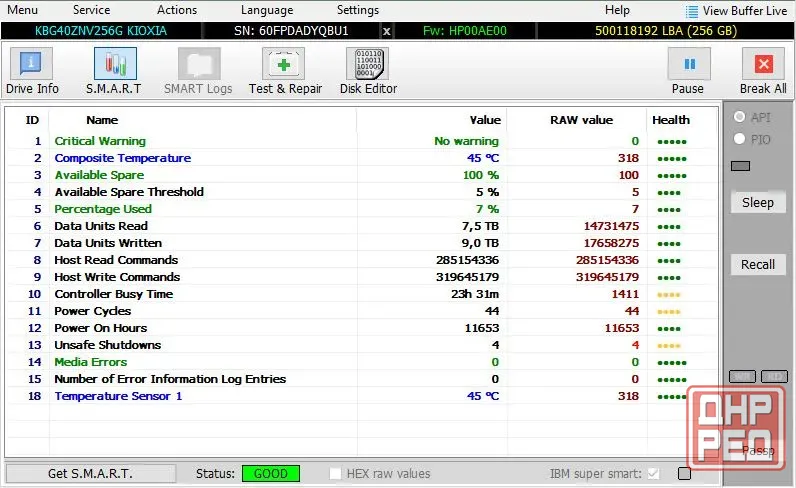This screenshot has width=796, height=488.
Task: Click the No warning value
Action: (466, 141)
